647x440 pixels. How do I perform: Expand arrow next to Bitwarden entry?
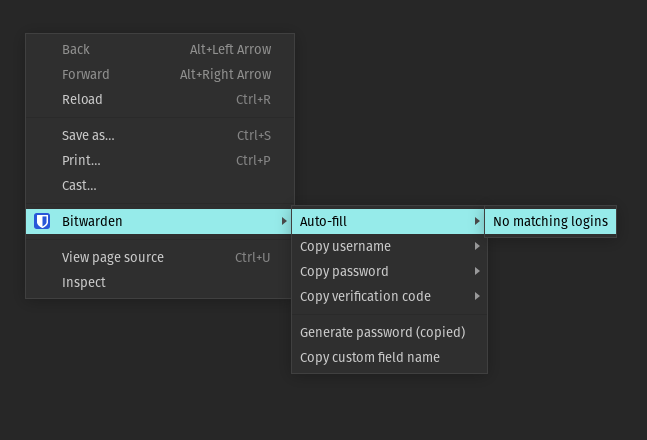pyautogui.click(x=284, y=221)
